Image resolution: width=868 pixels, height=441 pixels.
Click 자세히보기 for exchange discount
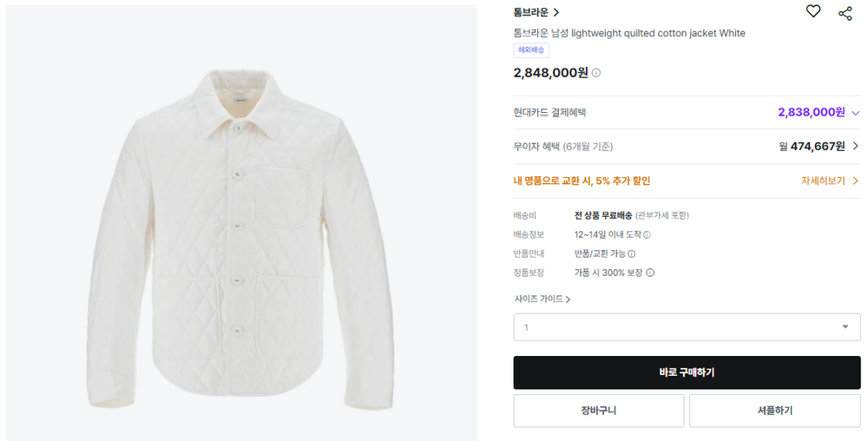coord(829,181)
